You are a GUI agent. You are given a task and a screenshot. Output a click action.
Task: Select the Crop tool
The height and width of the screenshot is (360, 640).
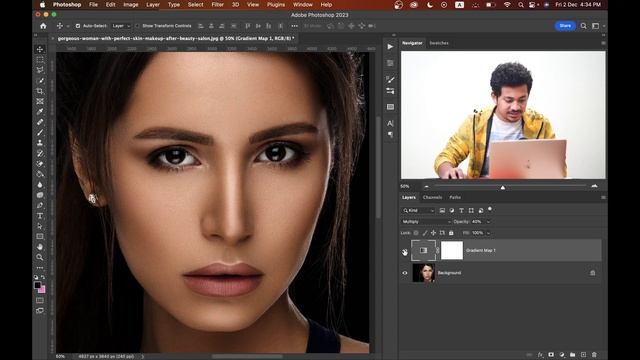click(40, 91)
